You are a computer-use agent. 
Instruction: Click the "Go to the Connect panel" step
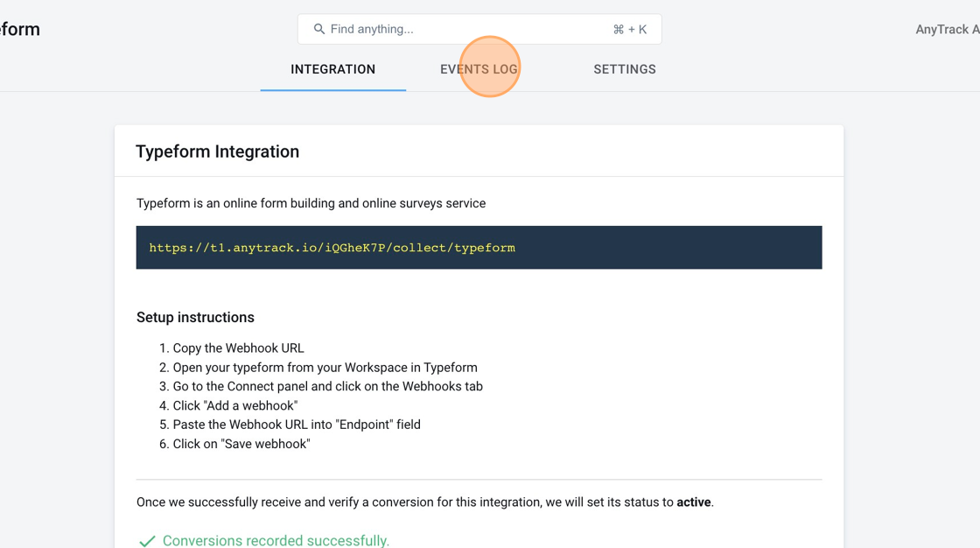coord(327,386)
